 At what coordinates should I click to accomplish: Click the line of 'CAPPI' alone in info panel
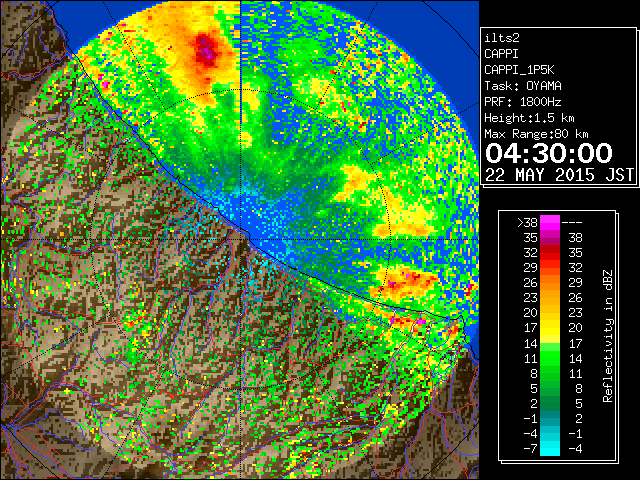point(501,54)
